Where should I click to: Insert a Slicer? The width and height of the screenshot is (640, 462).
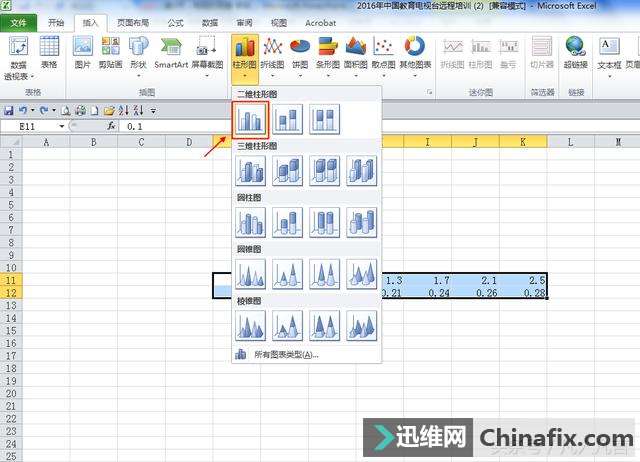point(542,53)
